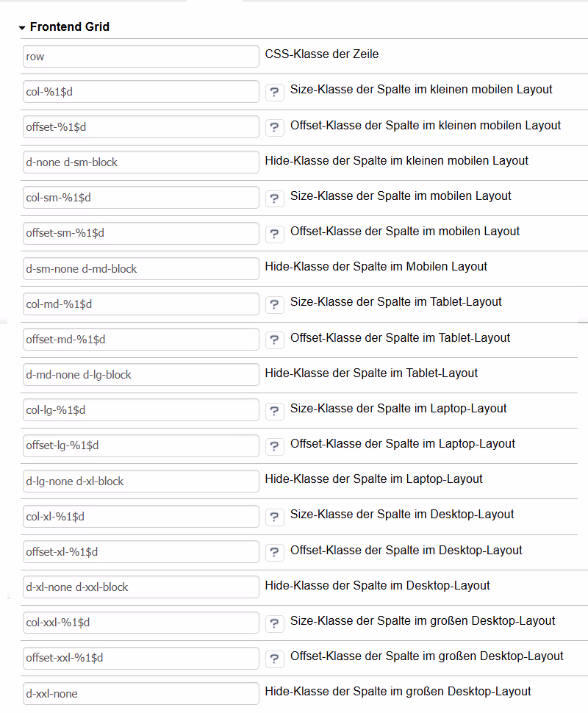Collapse the Frontend Grid section
This screenshot has height=713, width=588.
click(x=22, y=28)
